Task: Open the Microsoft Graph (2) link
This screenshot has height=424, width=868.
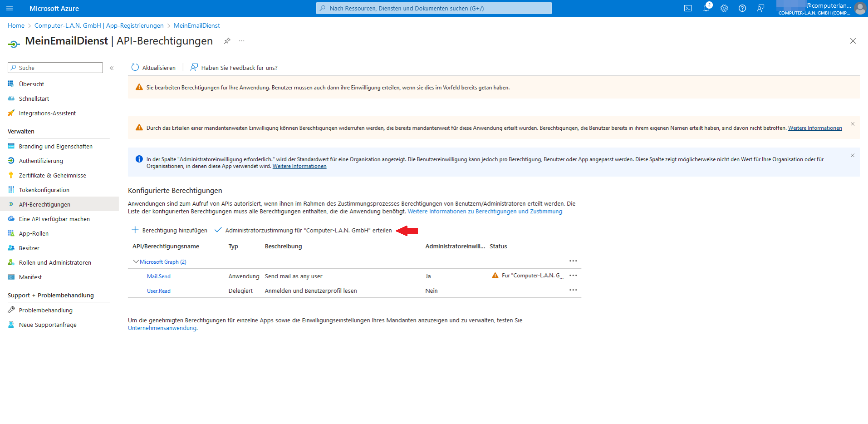Action: 163,262
